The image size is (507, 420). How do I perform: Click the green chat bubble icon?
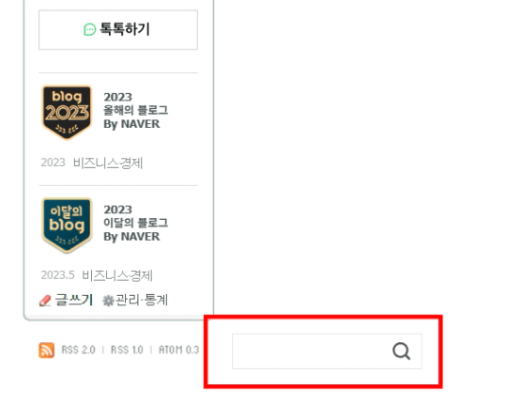(x=89, y=30)
